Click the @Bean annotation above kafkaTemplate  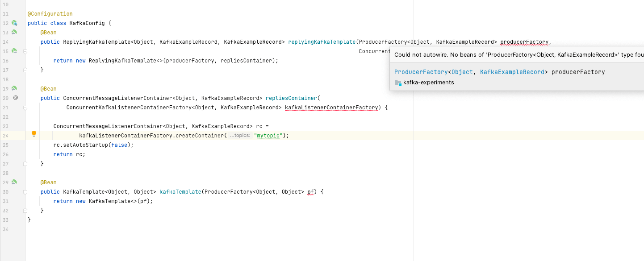tap(48, 182)
